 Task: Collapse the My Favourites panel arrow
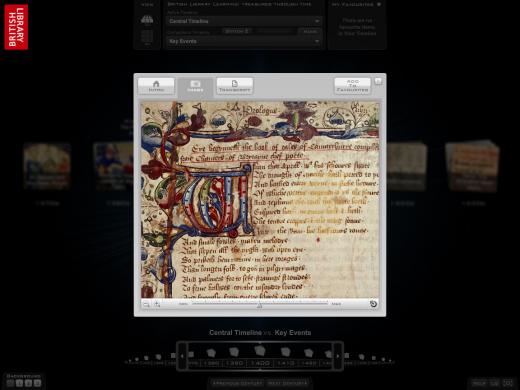[x=379, y=5]
